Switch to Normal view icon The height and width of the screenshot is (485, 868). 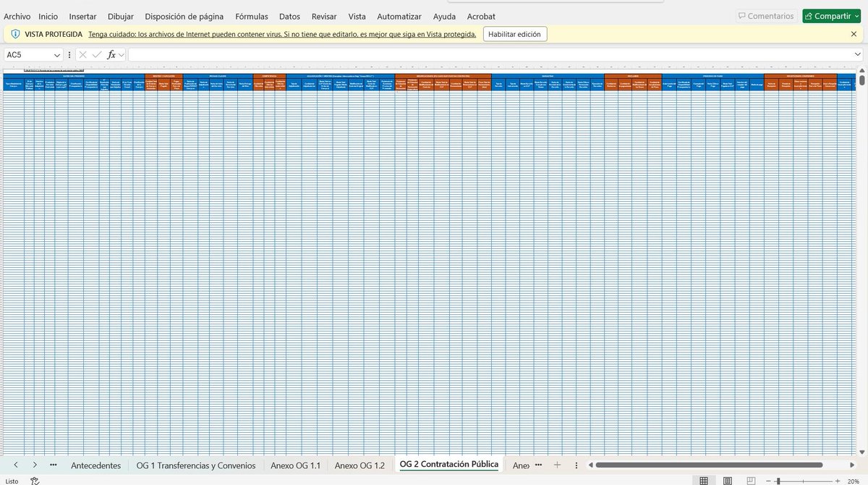pyautogui.click(x=704, y=481)
